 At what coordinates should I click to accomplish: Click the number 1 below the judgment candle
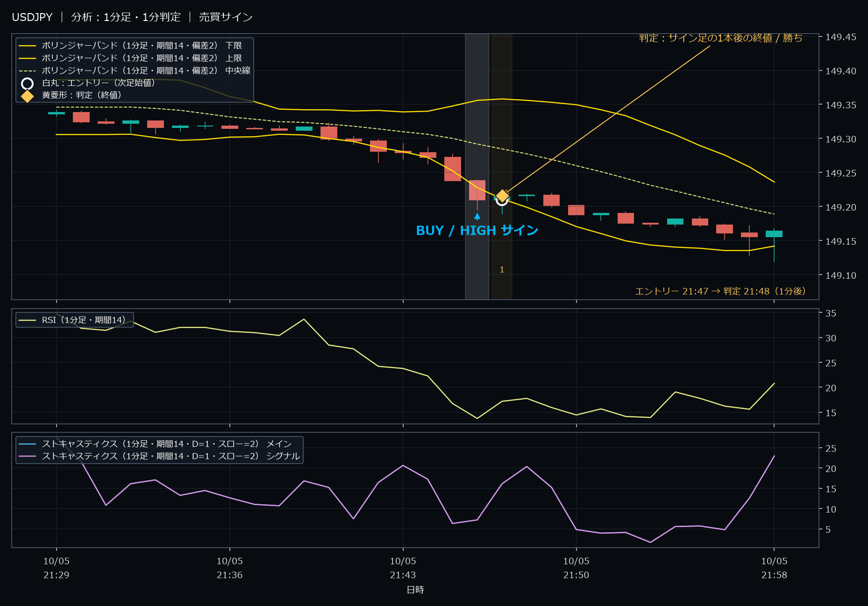pos(502,270)
